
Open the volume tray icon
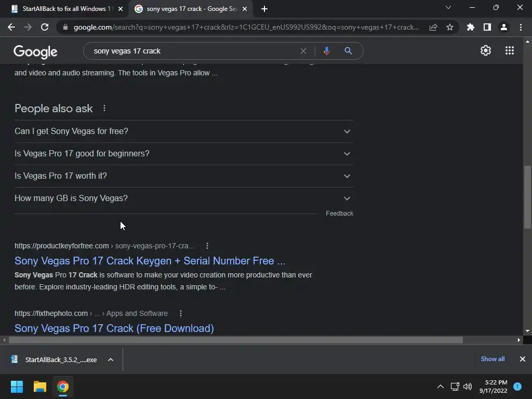[468, 387]
